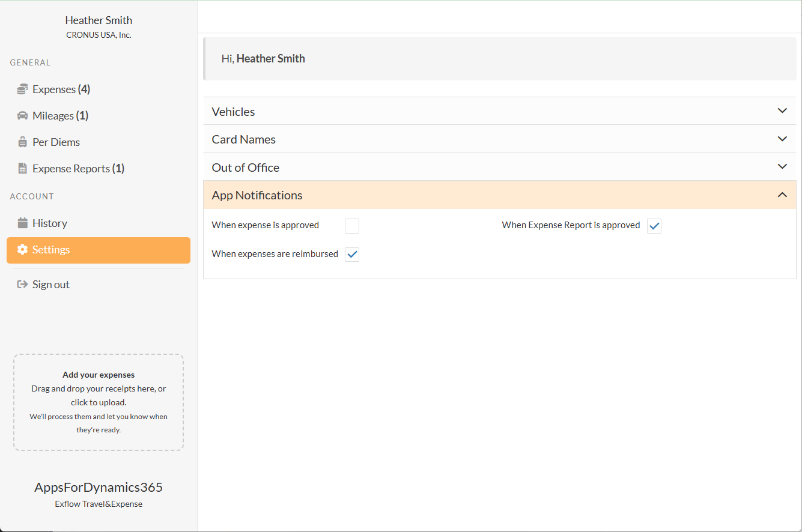Expand the Vehicles section chevron
802x532 pixels.
[782, 111]
